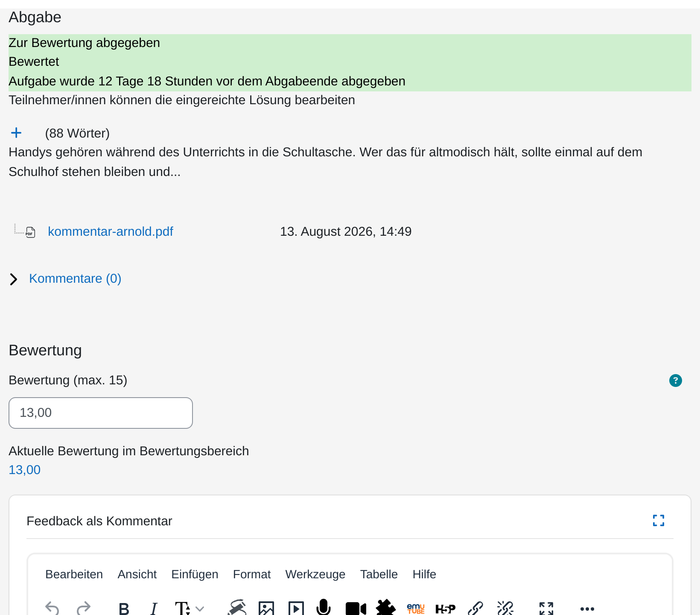Click the redo arrow in the editor toolbar
This screenshot has height=615, width=700.
pos(84,608)
